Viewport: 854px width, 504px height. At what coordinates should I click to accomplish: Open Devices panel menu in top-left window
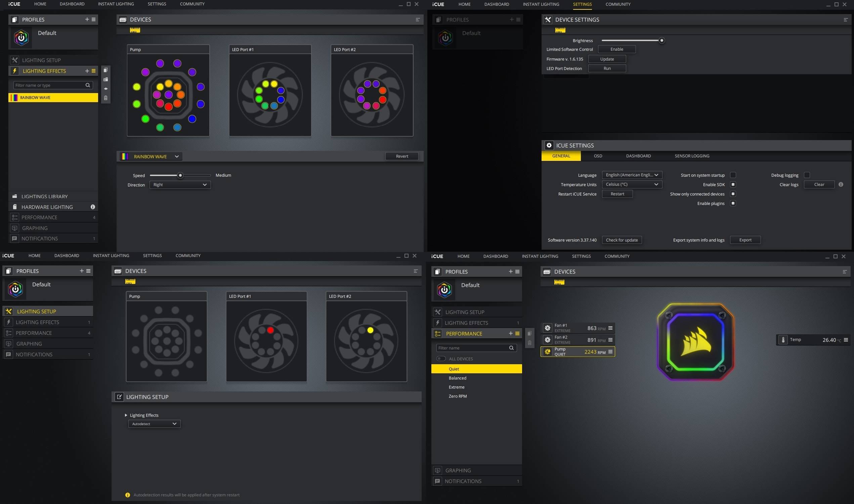click(x=418, y=19)
